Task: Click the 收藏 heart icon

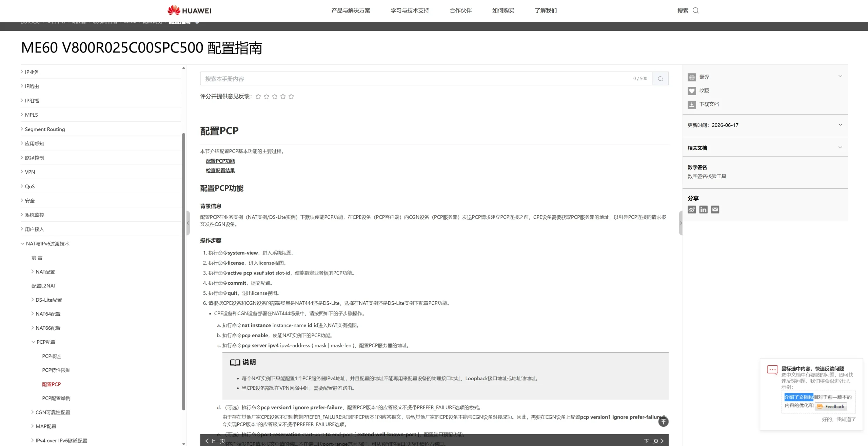Action: coord(692,91)
